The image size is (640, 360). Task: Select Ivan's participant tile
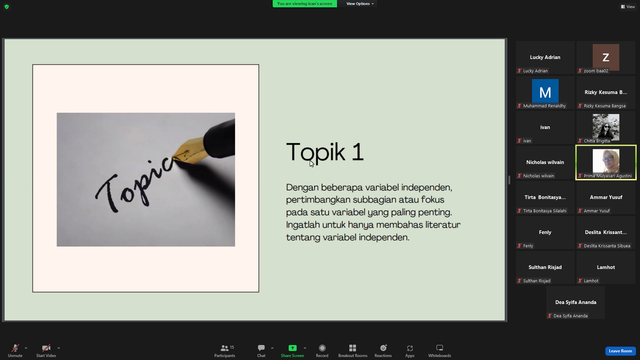tap(545, 128)
